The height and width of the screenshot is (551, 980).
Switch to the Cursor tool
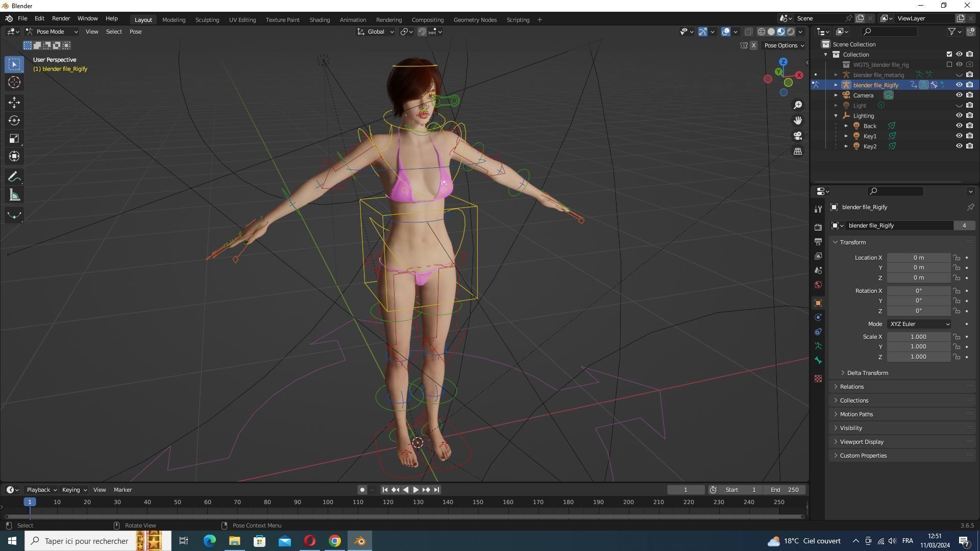tap(14, 82)
